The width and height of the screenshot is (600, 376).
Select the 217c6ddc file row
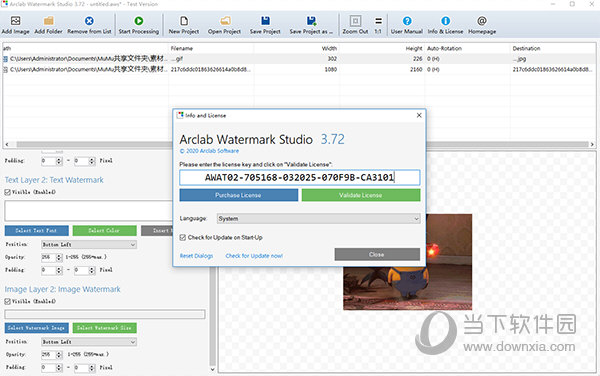299,70
